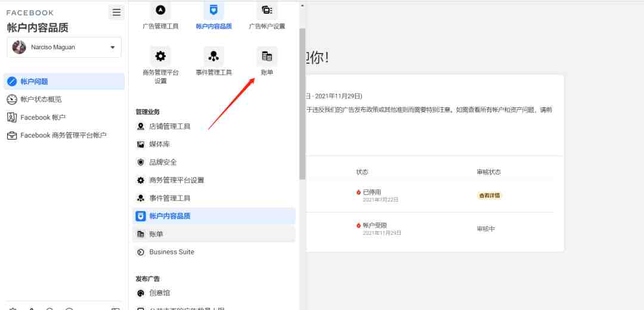Open Facebook 帐户 sidebar item
The width and height of the screenshot is (644, 310).
pos(64,117)
